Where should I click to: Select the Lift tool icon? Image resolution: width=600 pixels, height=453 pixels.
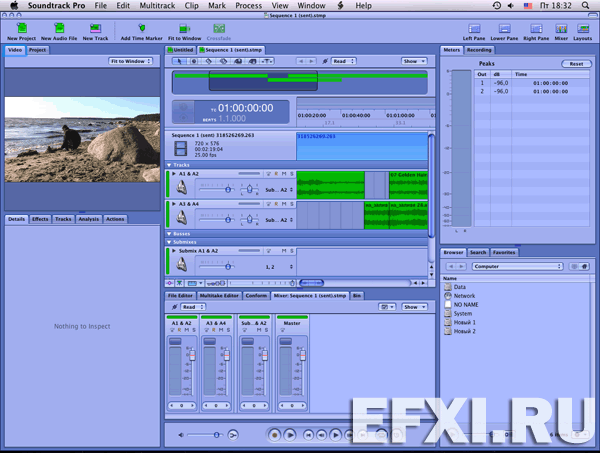pyautogui.click(x=238, y=61)
